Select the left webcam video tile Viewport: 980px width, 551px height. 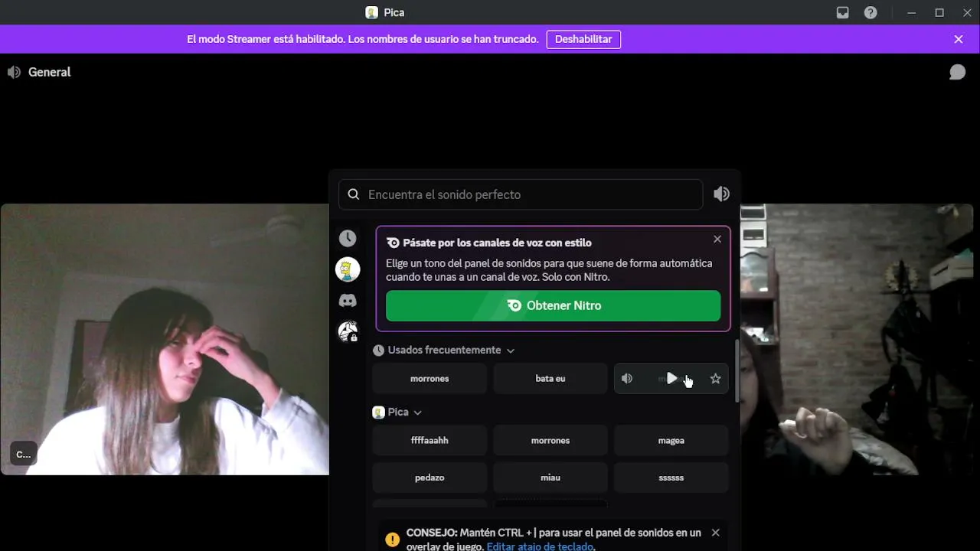tap(165, 339)
